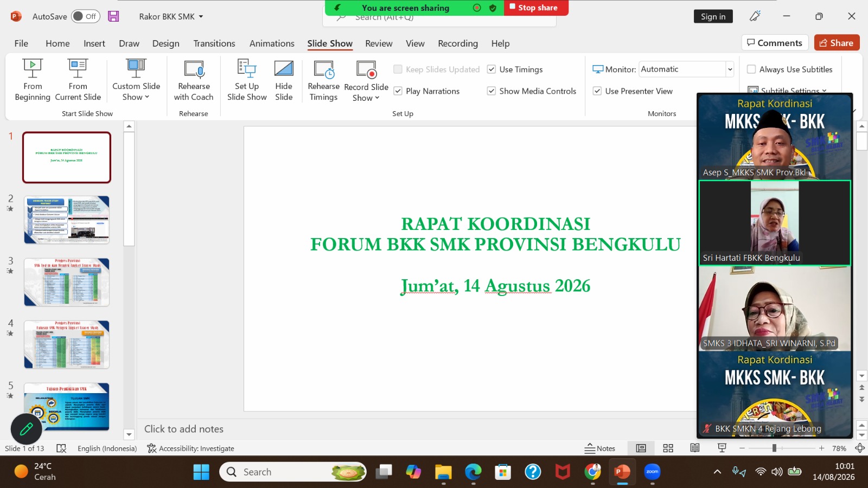868x488 pixels.
Task: Click Rehearse Timings icon
Action: [x=324, y=69]
